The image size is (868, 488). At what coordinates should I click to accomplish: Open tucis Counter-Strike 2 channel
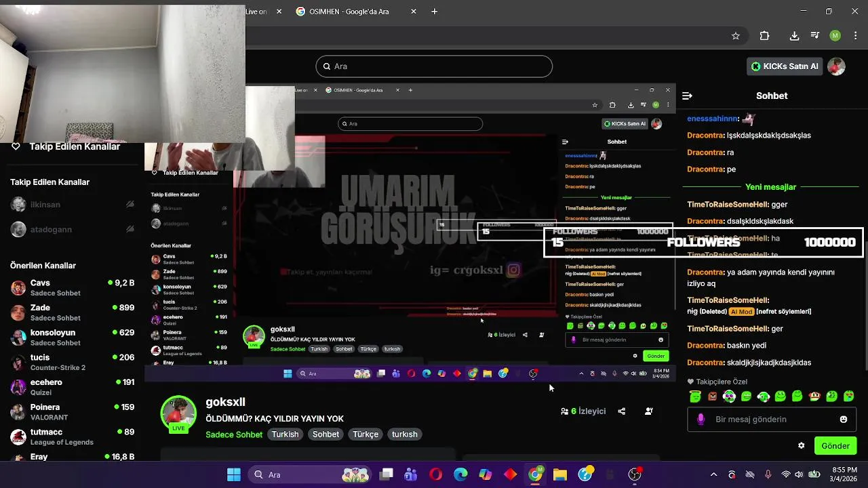tap(73, 362)
